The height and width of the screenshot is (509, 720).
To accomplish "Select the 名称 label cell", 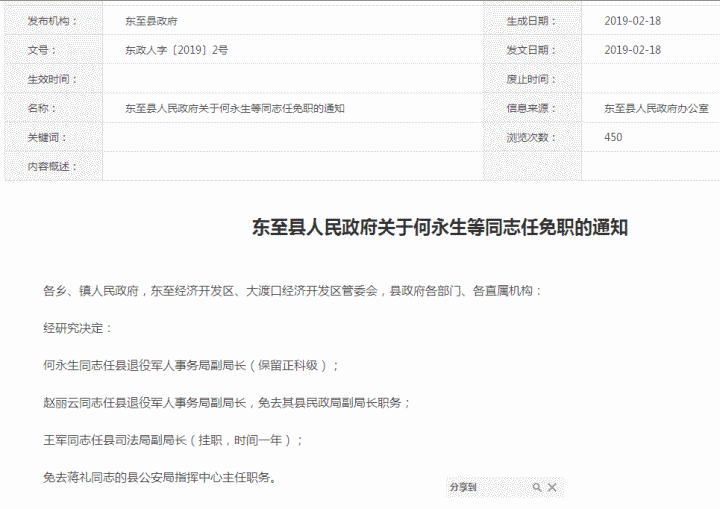I will pos(53,108).
